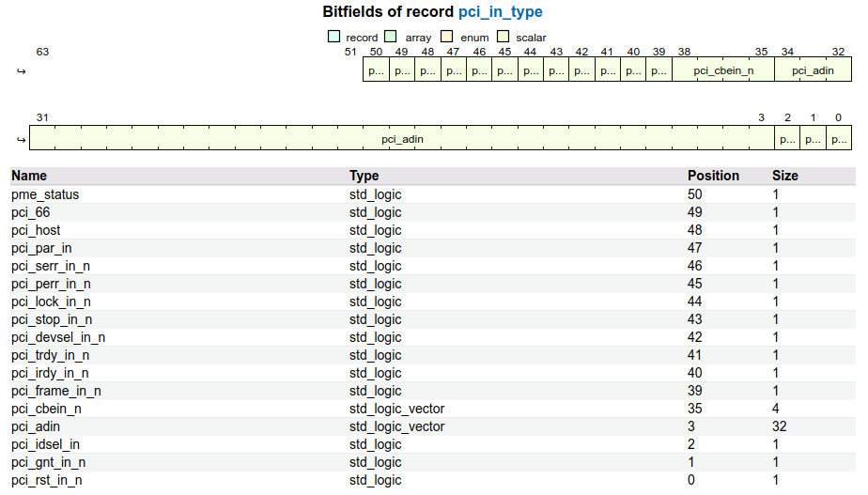Select the bit 44 cell in the bitfield diagram

coord(531,70)
